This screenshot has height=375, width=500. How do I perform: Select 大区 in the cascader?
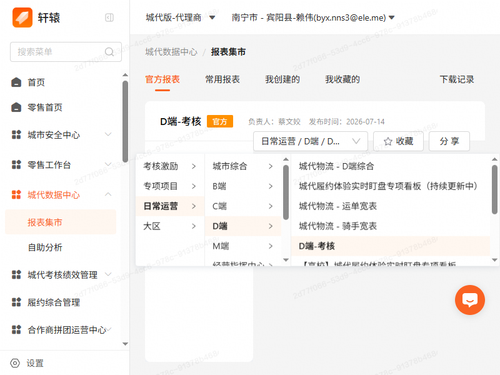170,226
